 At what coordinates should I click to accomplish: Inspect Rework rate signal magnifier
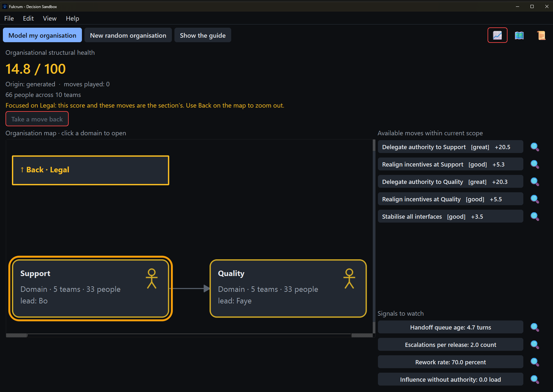coord(535,362)
